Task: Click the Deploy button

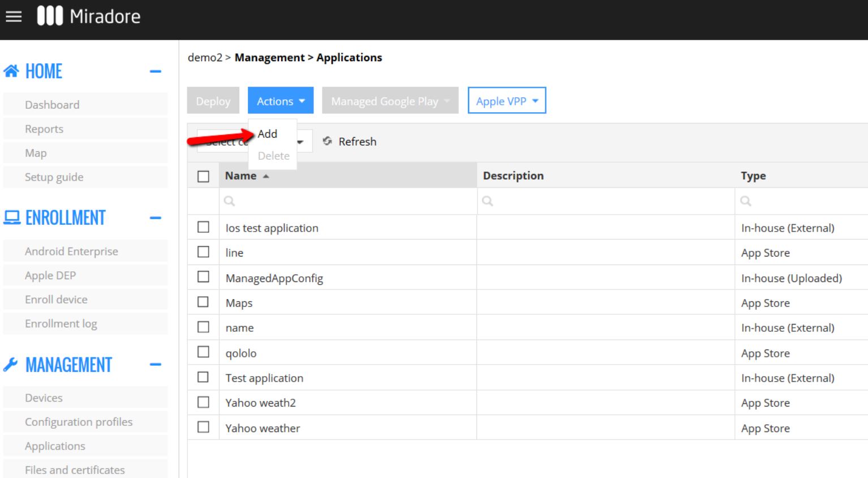Action: (x=213, y=101)
